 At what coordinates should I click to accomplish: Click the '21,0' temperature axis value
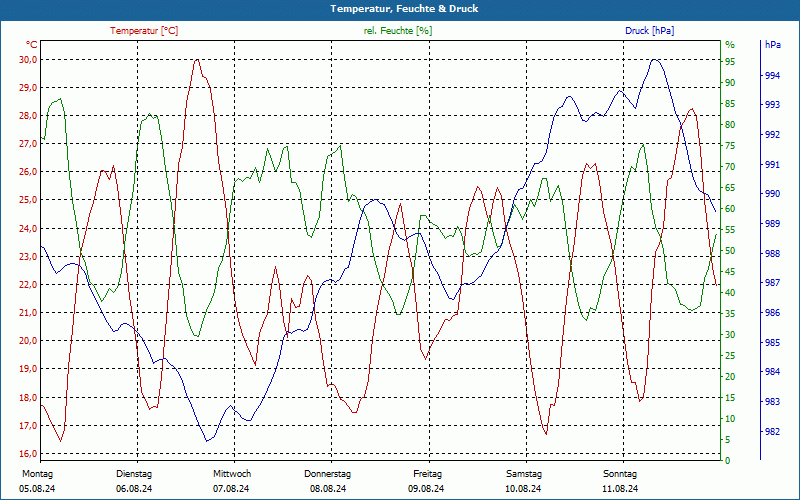click(x=28, y=313)
